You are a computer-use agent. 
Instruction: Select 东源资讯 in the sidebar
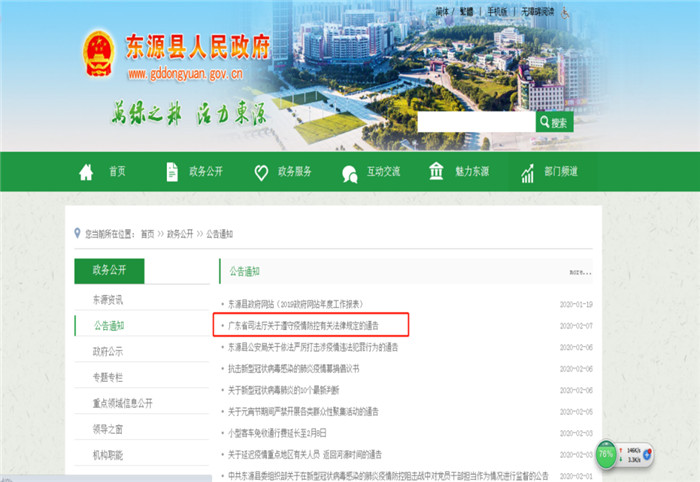pyautogui.click(x=108, y=300)
